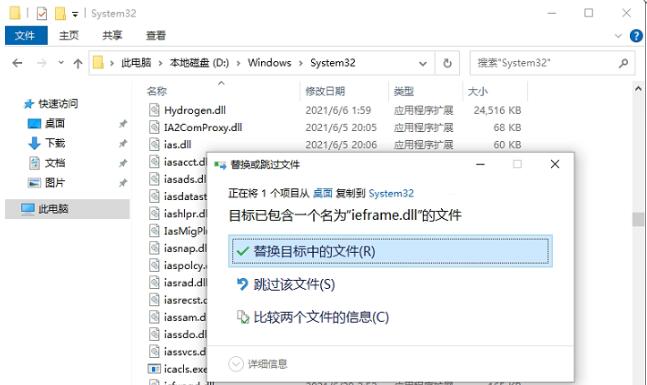Select 此电脑 in the navigation pane
647x385 pixels.
point(67,209)
